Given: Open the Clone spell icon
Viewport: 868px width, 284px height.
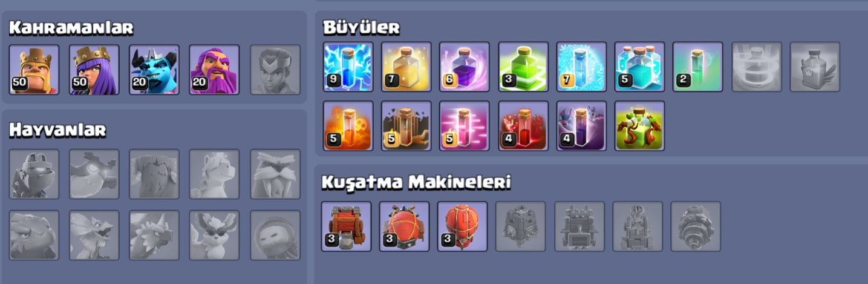Looking at the screenshot, I should 640,67.
